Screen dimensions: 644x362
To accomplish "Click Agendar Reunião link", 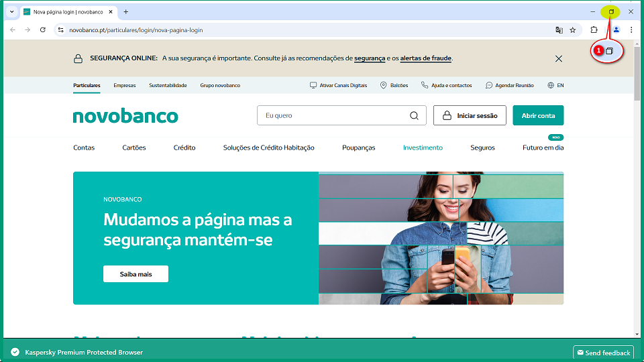I will pos(510,85).
